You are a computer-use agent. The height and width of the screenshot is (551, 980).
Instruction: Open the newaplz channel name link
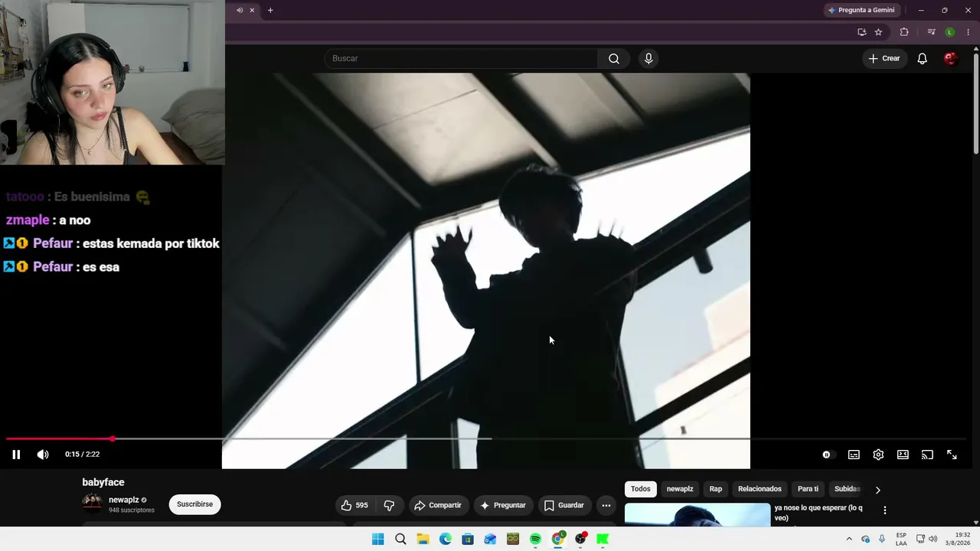123,500
